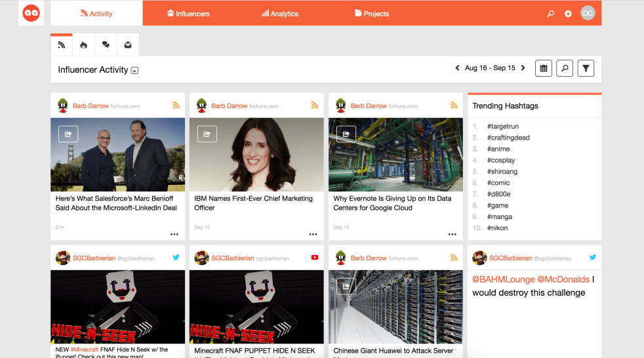
Task: Click the share icon on the Huawei server image
Action: (x=346, y=286)
